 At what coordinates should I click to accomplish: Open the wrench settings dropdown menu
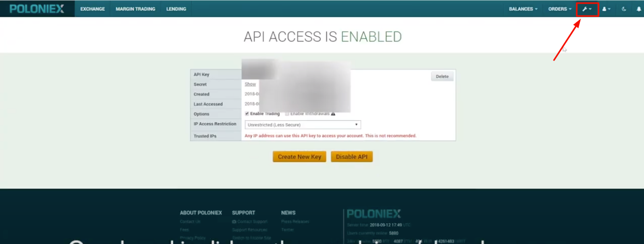tap(587, 9)
